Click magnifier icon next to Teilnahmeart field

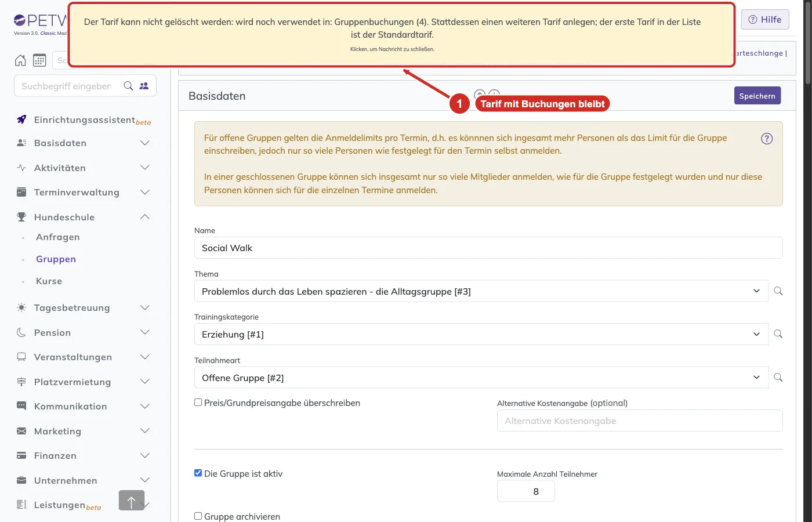pos(778,378)
